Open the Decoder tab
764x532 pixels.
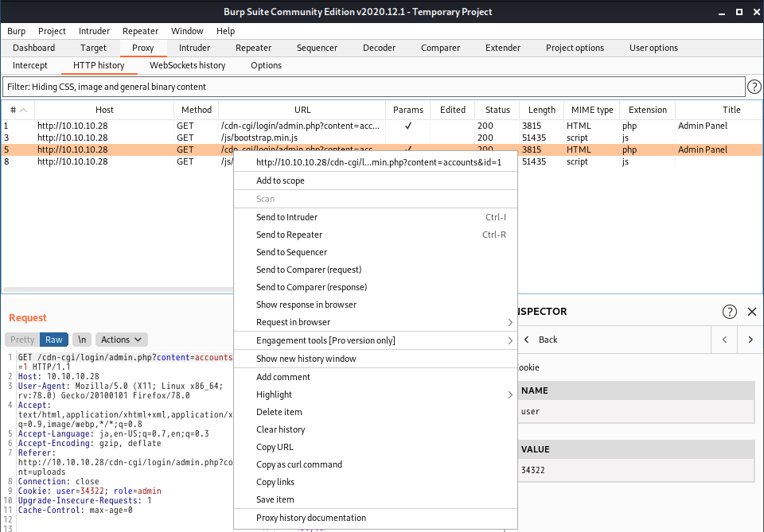point(379,48)
